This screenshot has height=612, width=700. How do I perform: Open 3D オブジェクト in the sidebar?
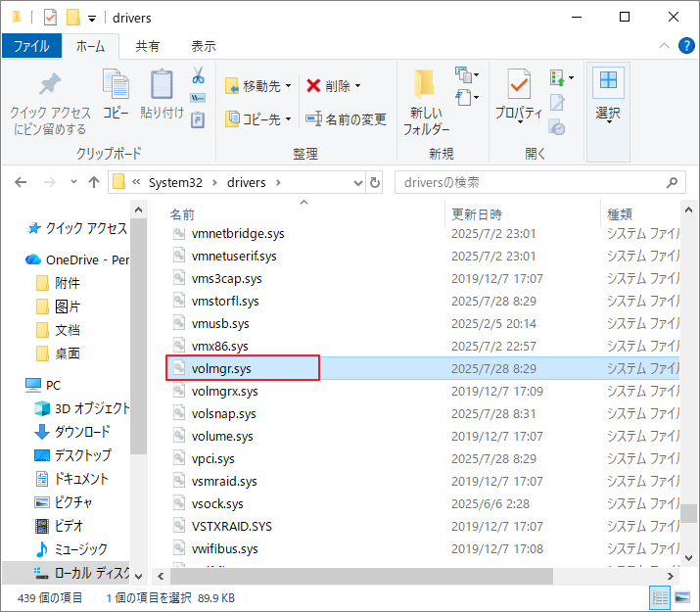(x=81, y=408)
